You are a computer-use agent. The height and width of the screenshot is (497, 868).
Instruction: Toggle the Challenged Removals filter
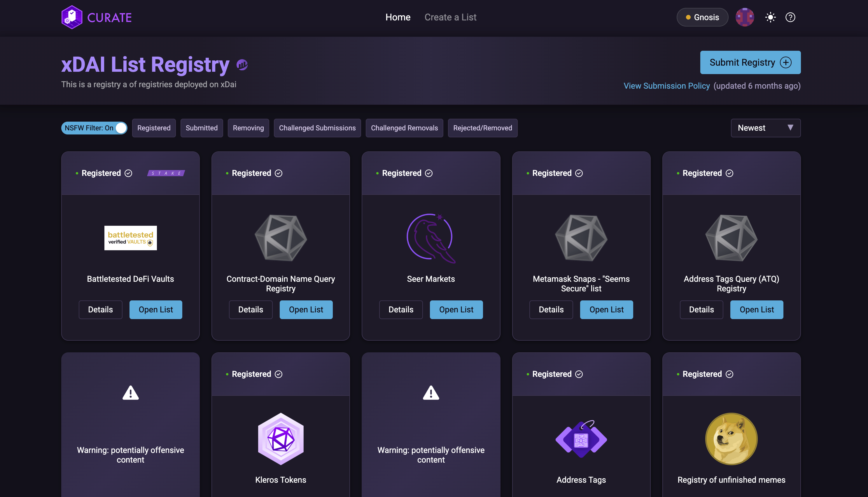(404, 128)
